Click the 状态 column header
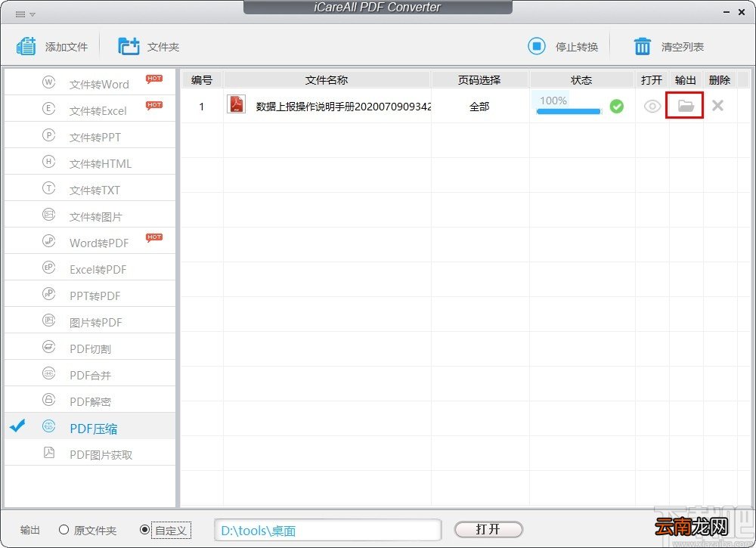Screen dimensions: 756x548 [581, 80]
